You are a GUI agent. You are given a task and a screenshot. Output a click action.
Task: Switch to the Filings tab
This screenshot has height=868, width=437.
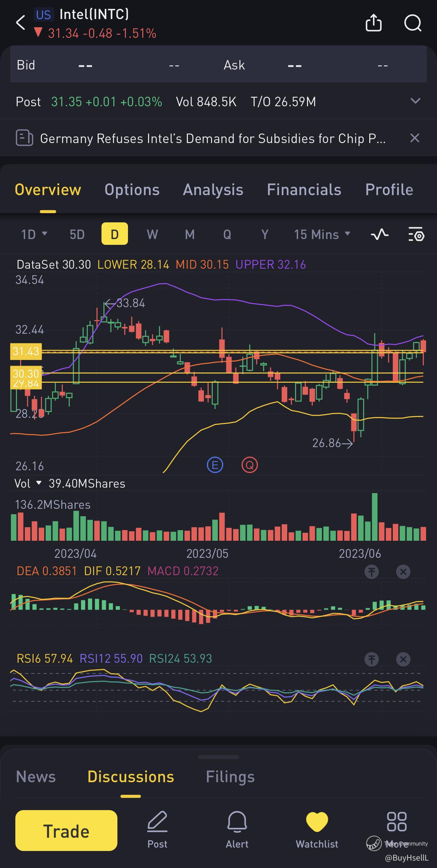point(230,777)
